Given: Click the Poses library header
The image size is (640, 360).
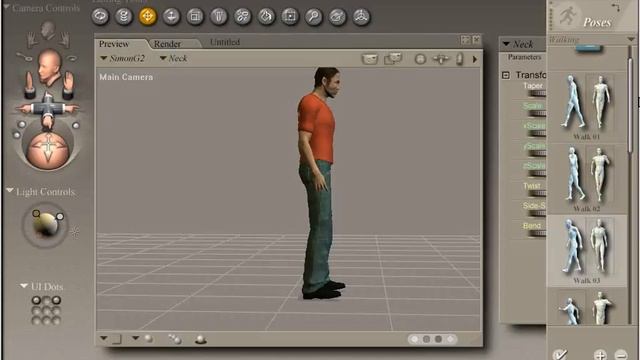Looking at the screenshot, I should [596, 22].
